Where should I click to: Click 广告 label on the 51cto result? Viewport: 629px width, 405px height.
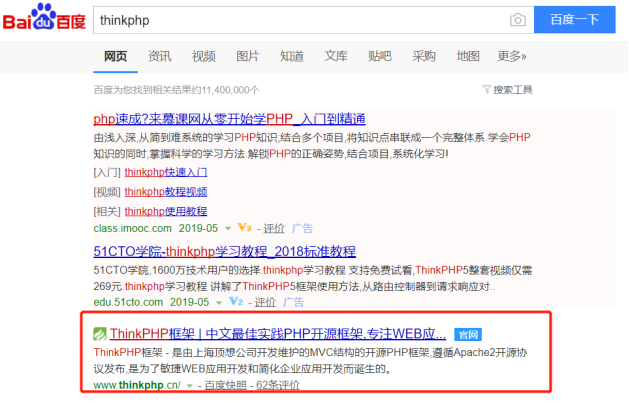[x=293, y=303]
